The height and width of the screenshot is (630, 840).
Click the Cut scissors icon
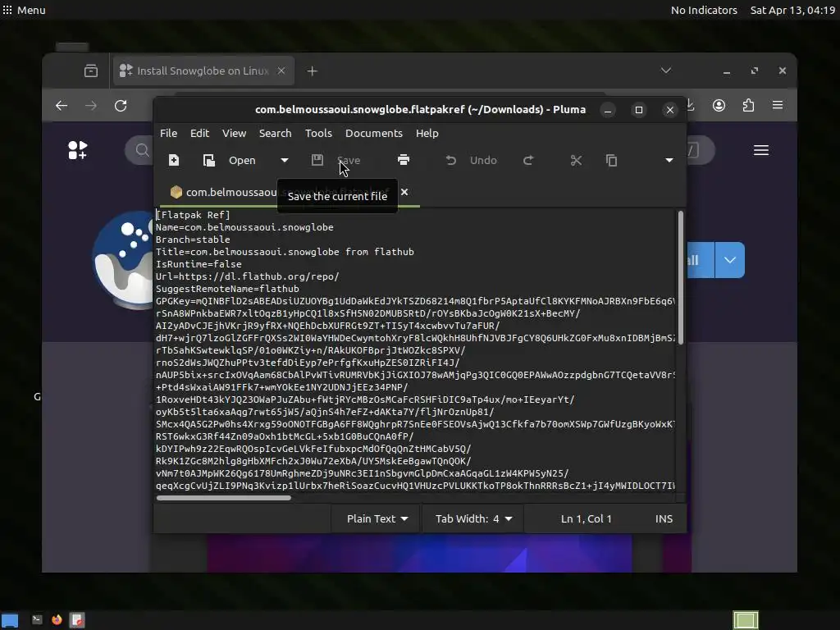(576, 160)
